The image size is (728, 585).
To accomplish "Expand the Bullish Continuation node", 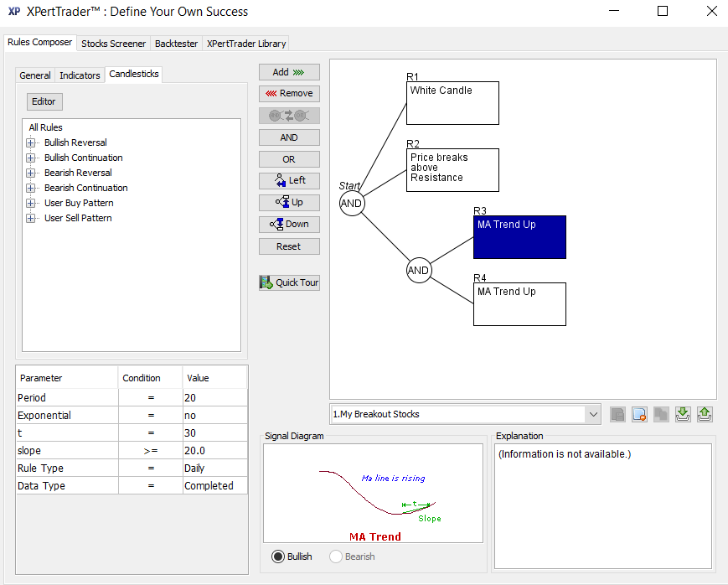I will [31, 158].
